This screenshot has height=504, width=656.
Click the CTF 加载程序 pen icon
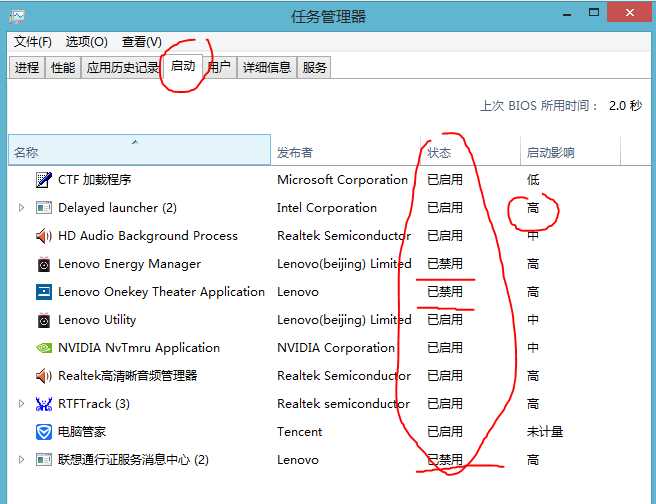coord(44,180)
